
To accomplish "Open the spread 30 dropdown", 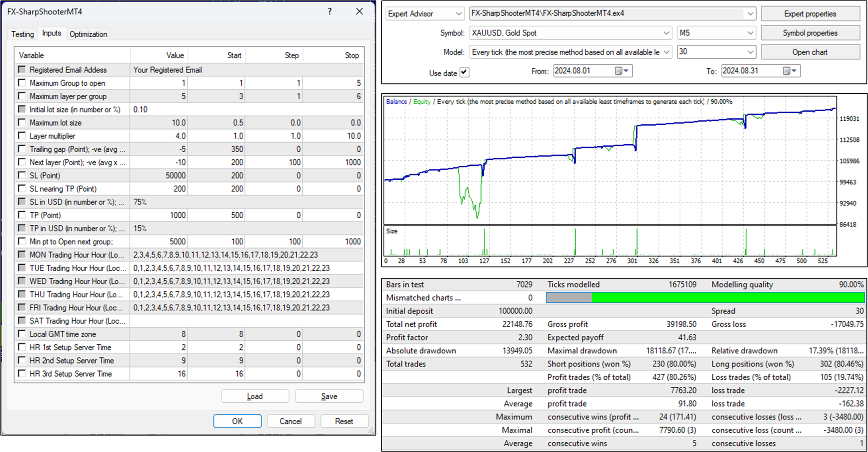I will point(750,52).
